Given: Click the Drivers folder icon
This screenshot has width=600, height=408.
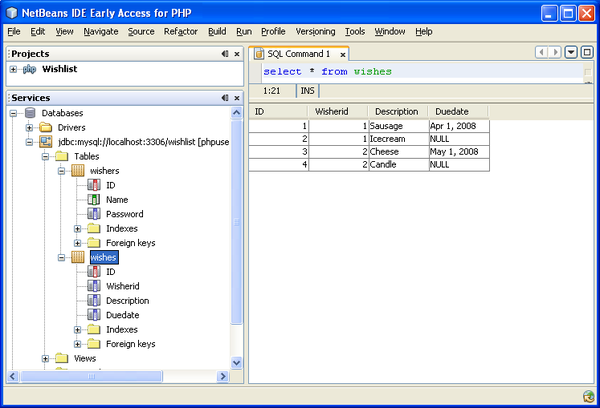Looking at the screenshot, I should [46, 127].
